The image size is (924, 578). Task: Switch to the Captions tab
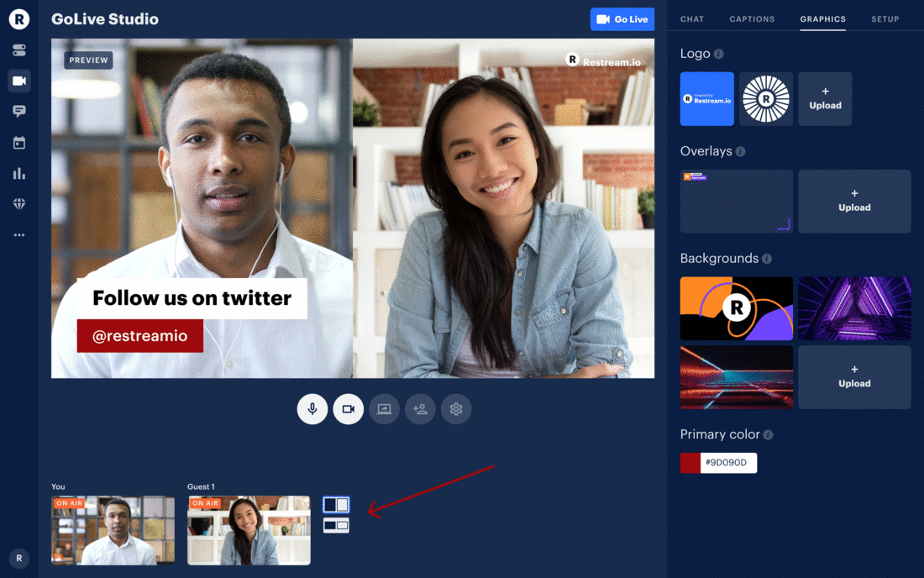pos(752,18)
